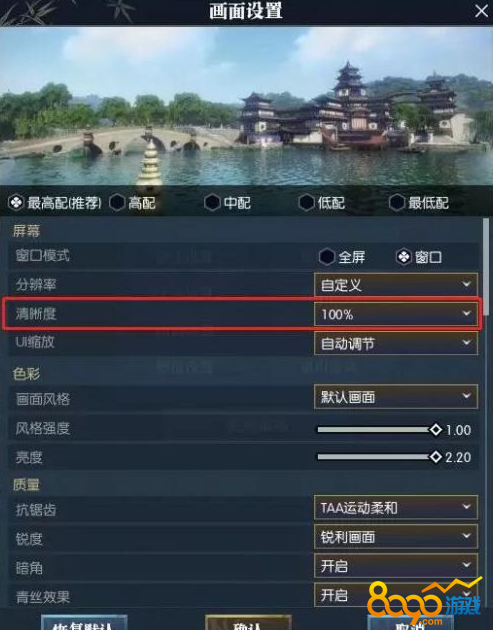The width and height of the screenshot is (493, 630).
Task: Expand the 清晰度 100% dropdown
Action: 396,314
